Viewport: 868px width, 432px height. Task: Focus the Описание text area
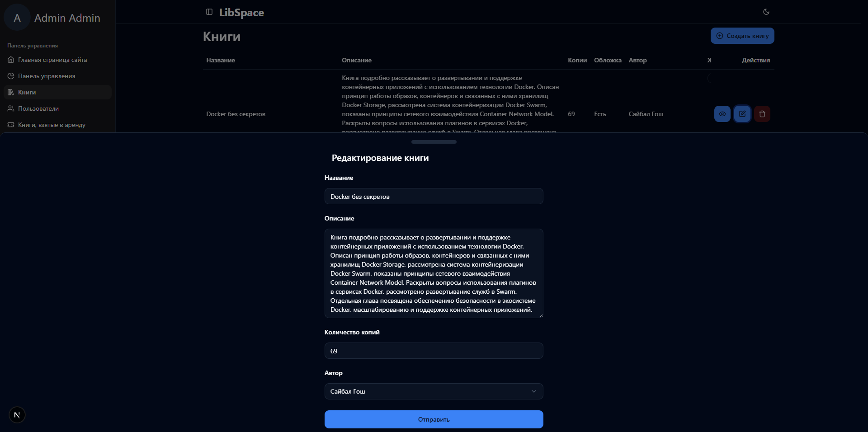point(434,273)
